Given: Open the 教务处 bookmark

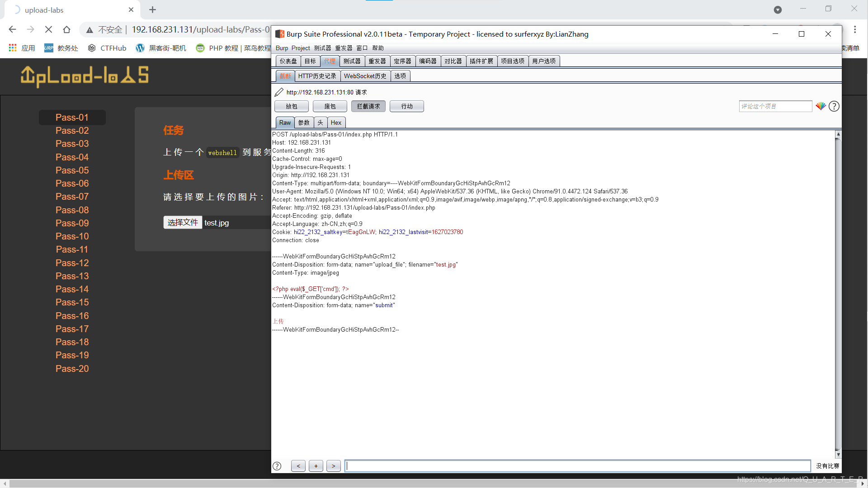Looking at the screenshot, I should click(x=61, y=48).
